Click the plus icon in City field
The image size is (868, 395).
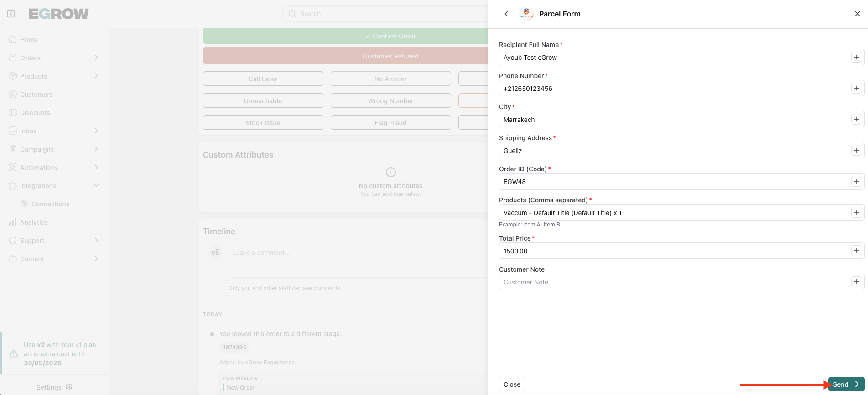(x=856, y=120)
